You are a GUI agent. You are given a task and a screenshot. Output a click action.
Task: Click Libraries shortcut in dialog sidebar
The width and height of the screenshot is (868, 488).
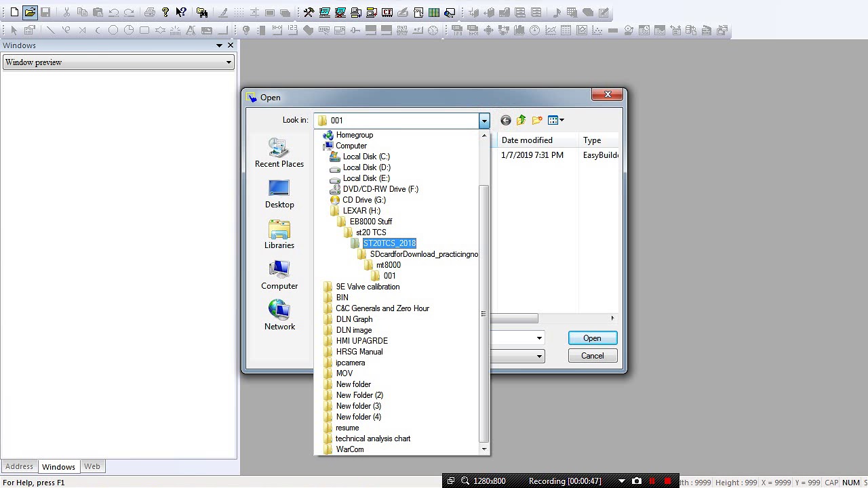(279, 235)
